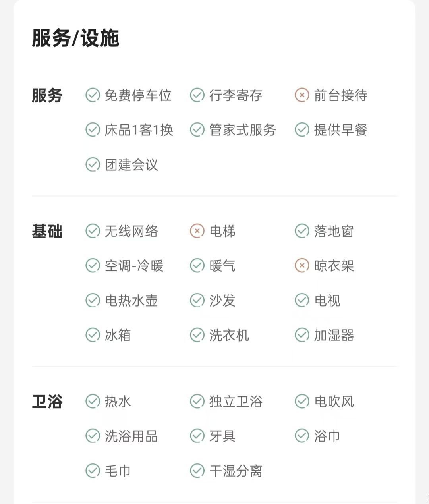
Task: Tap the 空调-冷暖 amenity text
Action: (x=134, y=266)
